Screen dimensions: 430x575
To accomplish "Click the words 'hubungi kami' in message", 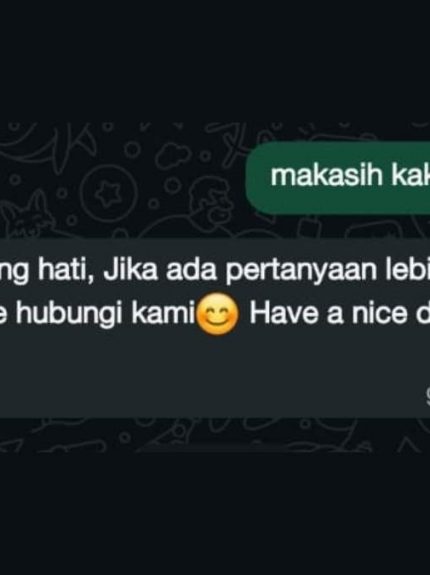I will click(x=105, y=316).
